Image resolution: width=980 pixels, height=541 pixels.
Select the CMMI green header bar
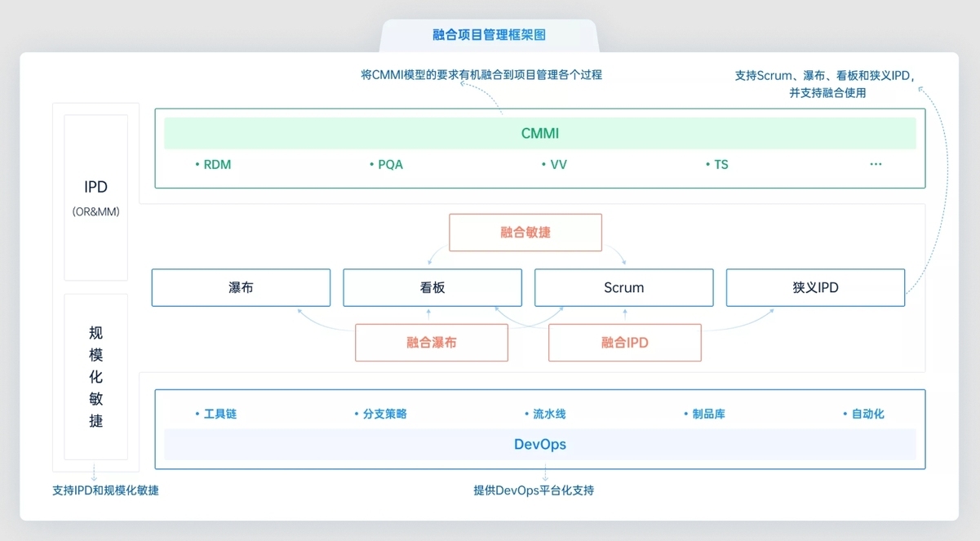pos(539,133)
